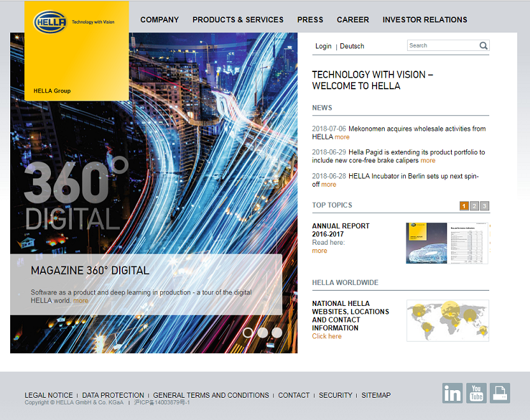Open HELLA's YouTube channel icon
Viewport: 530px width, 420px height.
[x=476, y=393]
